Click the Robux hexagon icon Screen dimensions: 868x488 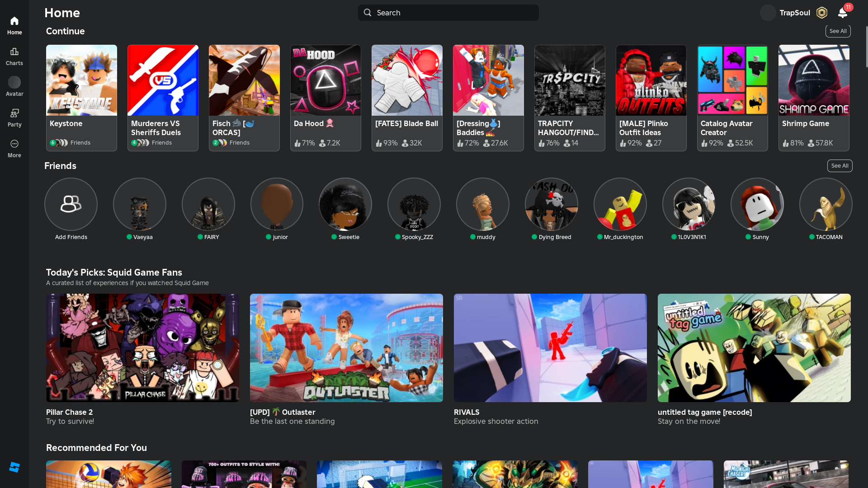tap(821, 13)
